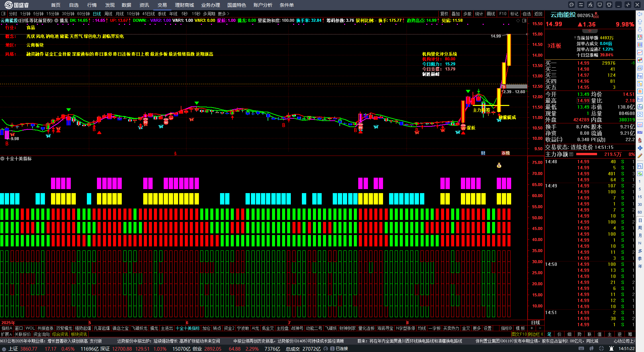Screen dimensions: 644x352
Task: Open the message chat icon in title bar
Action: point(572,5)
